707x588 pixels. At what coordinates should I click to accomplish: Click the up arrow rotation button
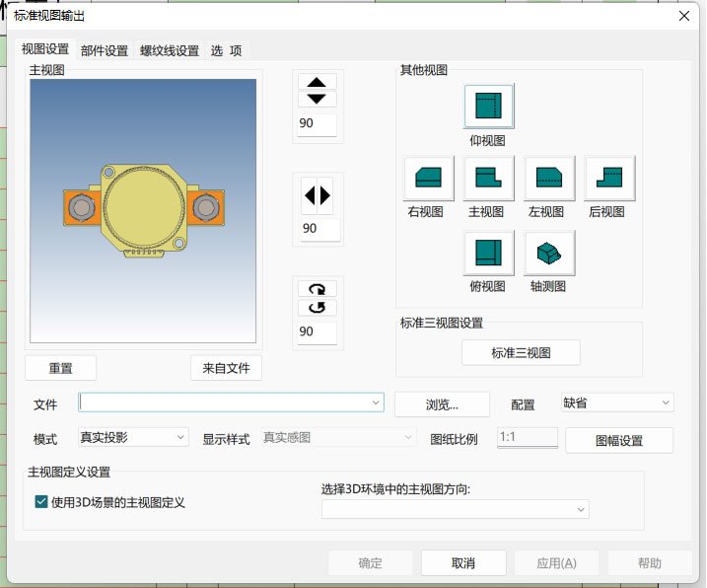click(317, 82)
